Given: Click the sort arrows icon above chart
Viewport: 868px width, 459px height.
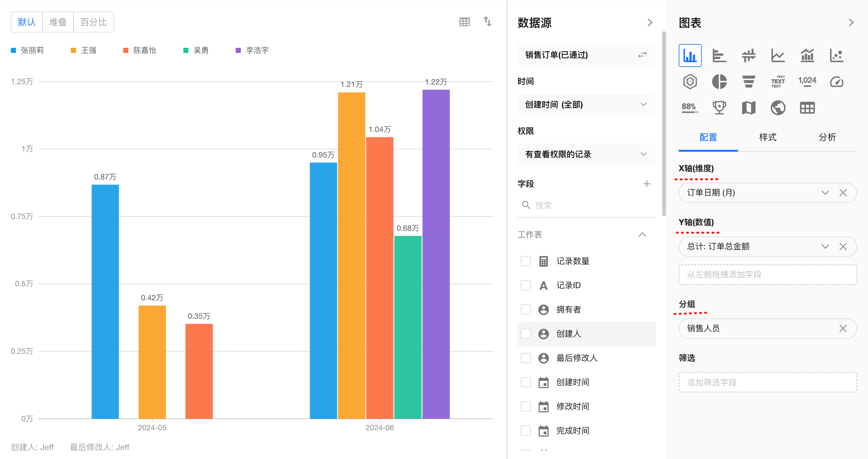Looking at the screenshot, I should [487, 22].
